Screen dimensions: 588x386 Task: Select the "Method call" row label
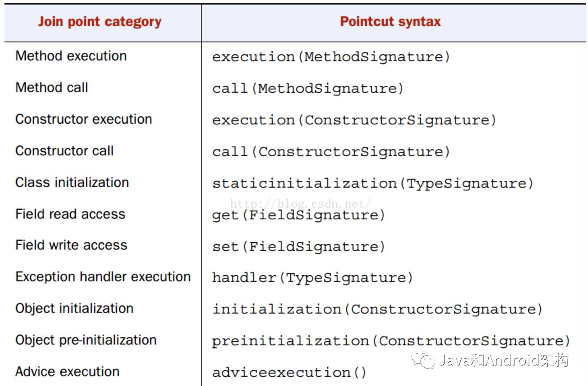coord(52,88)
